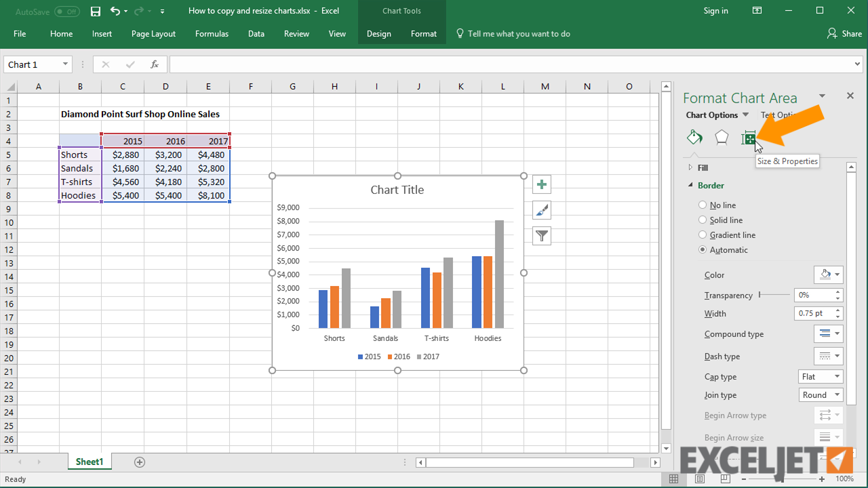Select the Solid line radio button
Viewport: 868px width, 488px height.
point(702,220)
